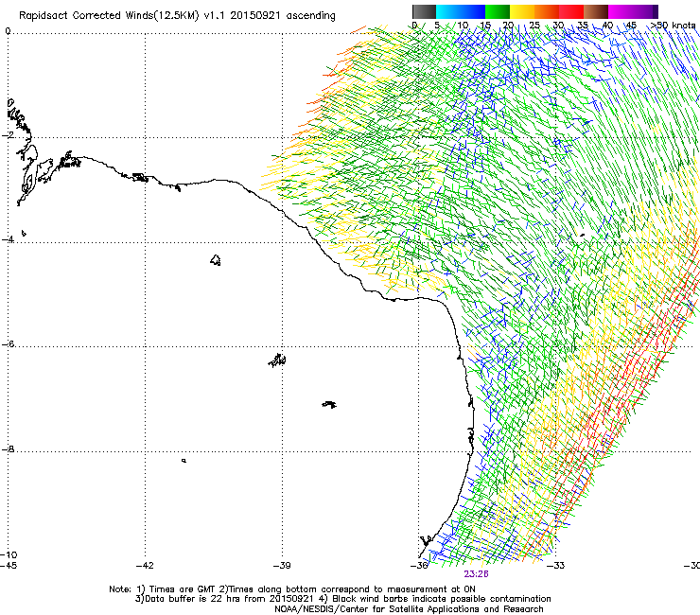Click the orange 25-30 knots color swatch
Screen dimensions: 700x615
click(x=547, y=11)
